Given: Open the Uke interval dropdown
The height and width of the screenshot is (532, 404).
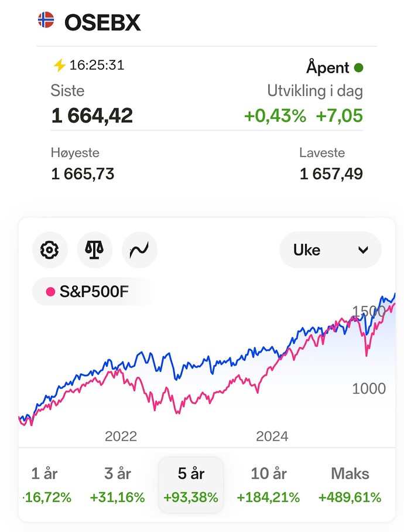Looking at the screenshot, I should point(330,250).
